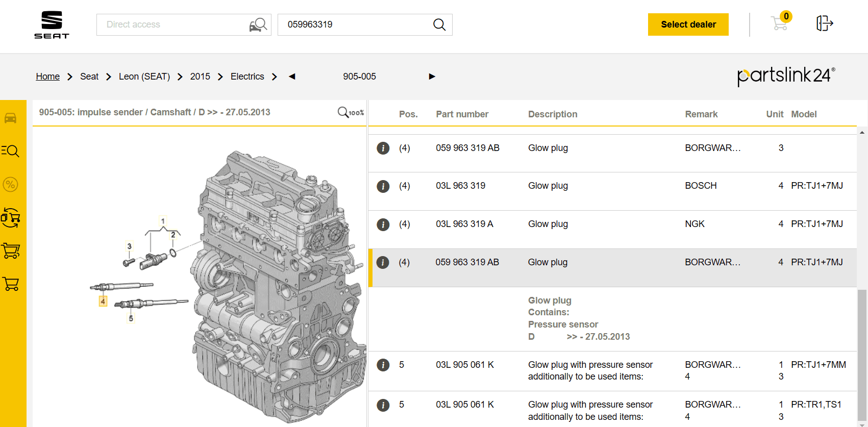The image size is (868, 427).
Task: Show info for 03L 963 319 BOSCH row
Action: point(383,186)
